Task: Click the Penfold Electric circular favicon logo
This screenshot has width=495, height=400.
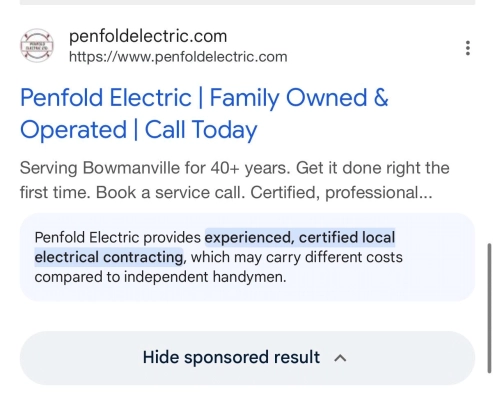Action: pyautogui.click(x=37, y=46)
